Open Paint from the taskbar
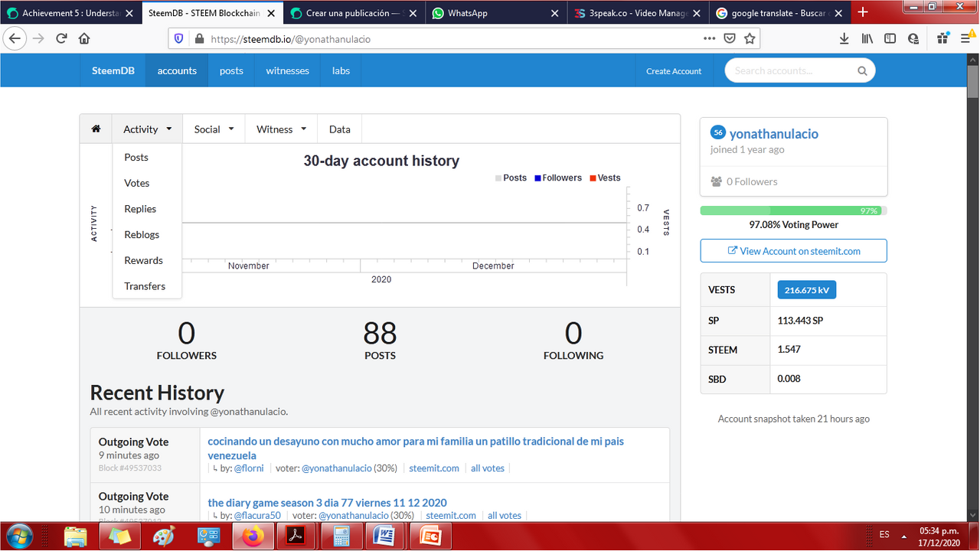This screenshot has height=551, width=980. click(x=164, y=536)
